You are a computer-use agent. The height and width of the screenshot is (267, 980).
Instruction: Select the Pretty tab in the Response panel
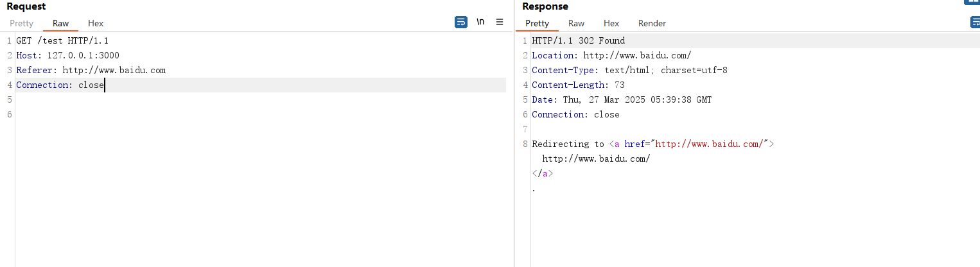[537, 23]
